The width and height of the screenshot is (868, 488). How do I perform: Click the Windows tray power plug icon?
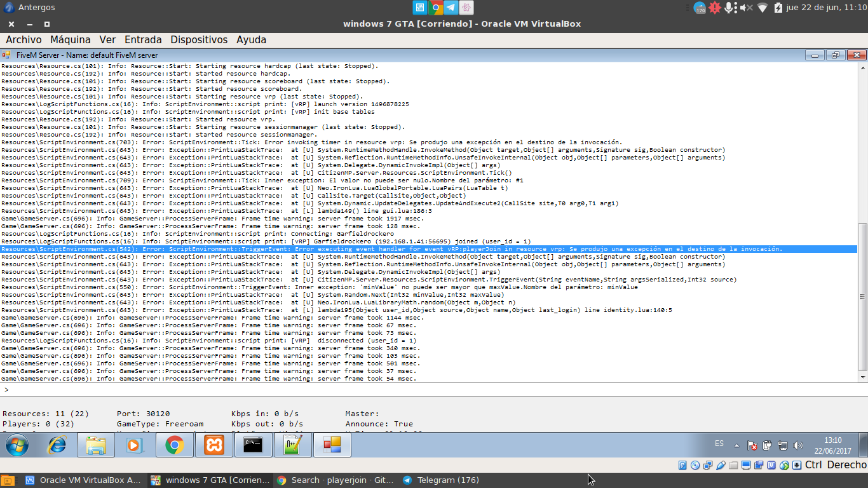click(768, 445)
